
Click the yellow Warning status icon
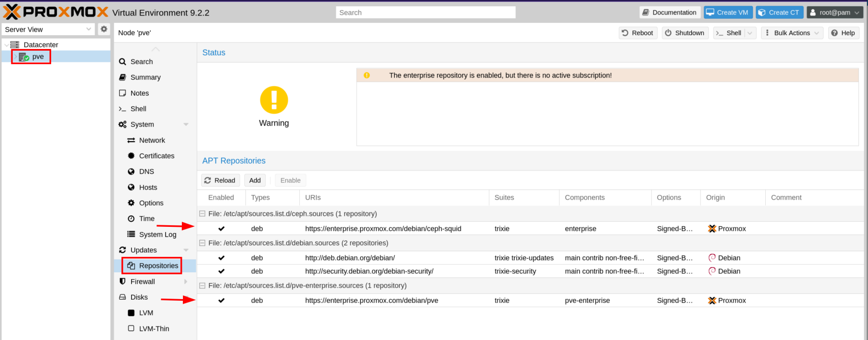tap(274, 100)
